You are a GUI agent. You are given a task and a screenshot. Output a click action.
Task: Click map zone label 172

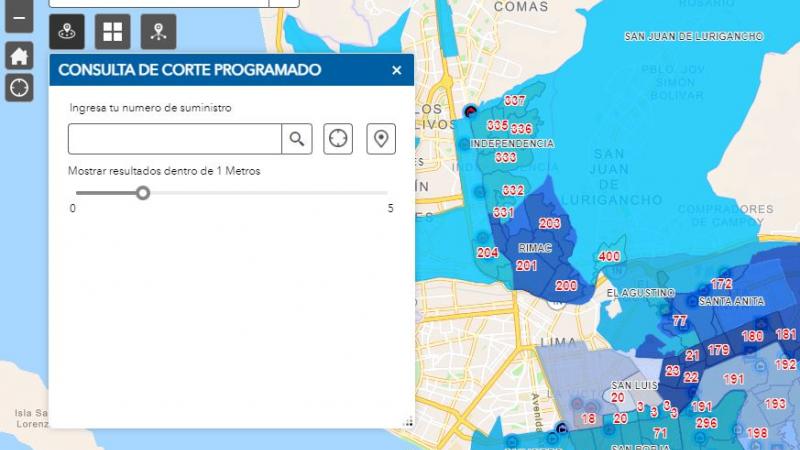click(721, 285)
